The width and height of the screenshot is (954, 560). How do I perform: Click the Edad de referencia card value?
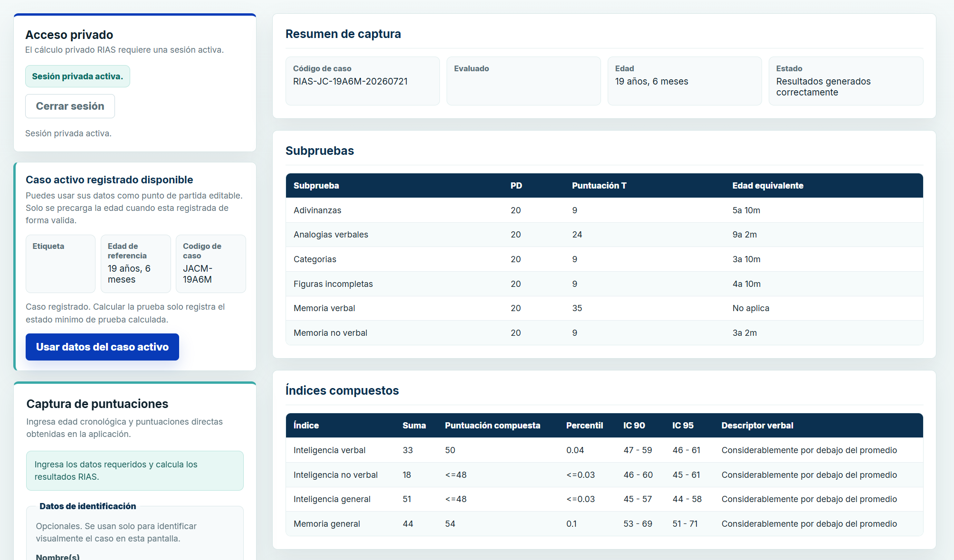(129, 274)
